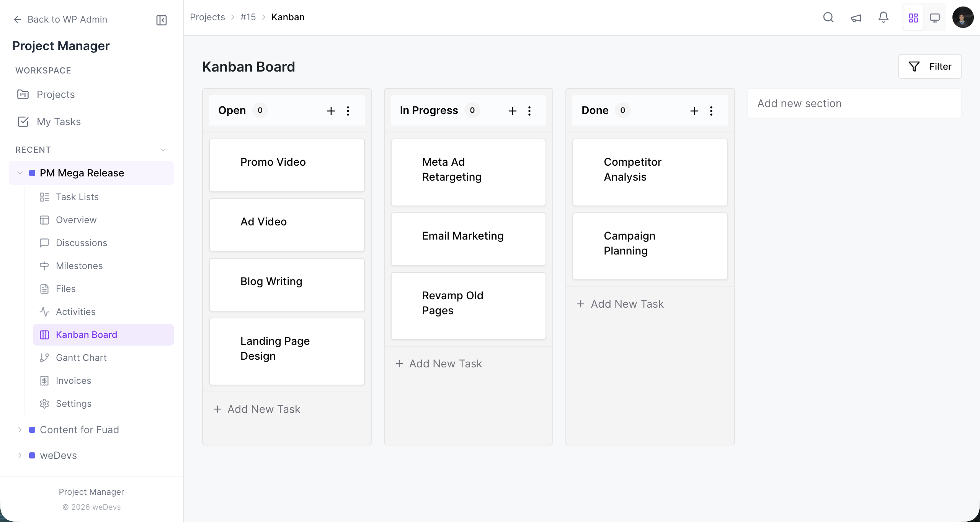
Task: Click the fullscreen monitor icon in top bar
Action: [934, 17]
